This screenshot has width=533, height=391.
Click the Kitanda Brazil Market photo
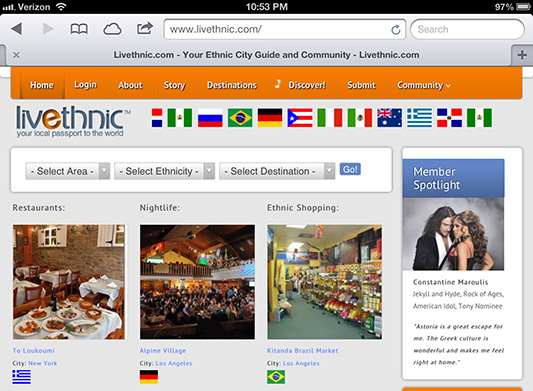click(324, 282)
